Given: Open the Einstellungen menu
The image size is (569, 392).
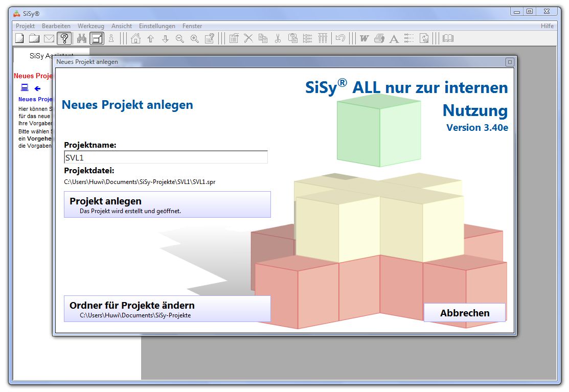Looking at the screenshot, I should [157, 26].
